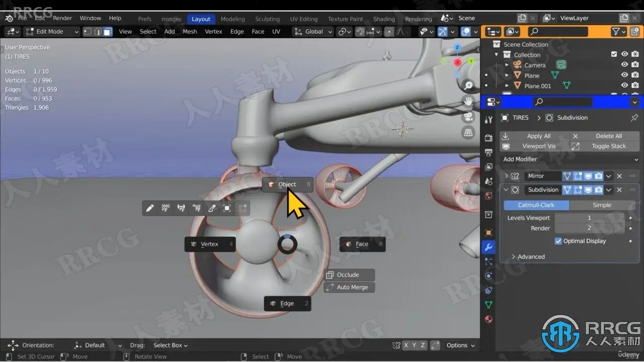
Task: Select face select mode icon in header
Action: (107, 31)
